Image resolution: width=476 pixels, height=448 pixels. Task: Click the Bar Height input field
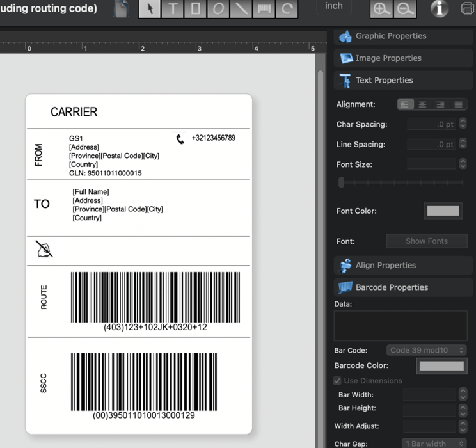point(429,410)
